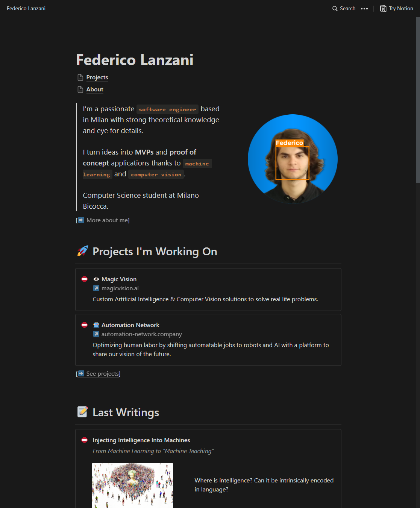Screen dimensions: 420x508
Task: Click the arrow icon beside See projects
Action: click(x=81, y=373)
